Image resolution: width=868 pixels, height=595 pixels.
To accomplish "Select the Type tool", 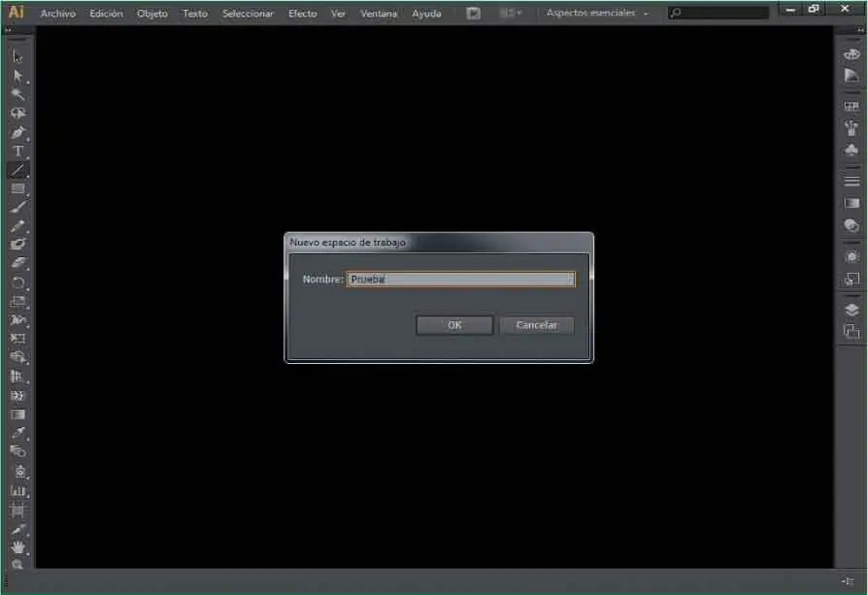I will 17,150.
